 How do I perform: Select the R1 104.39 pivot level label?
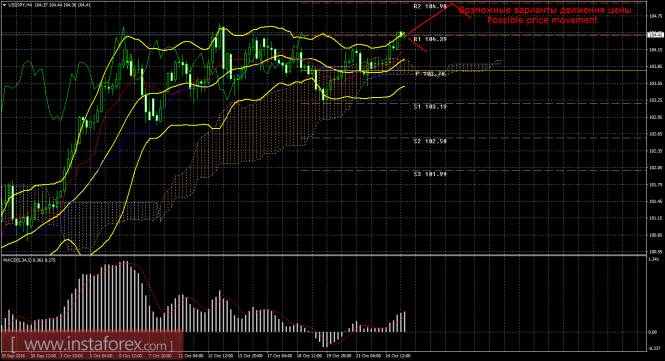click(x=430, y=39)
